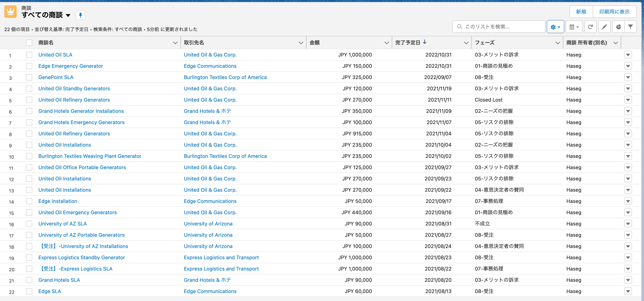644x301 pixels.
Task: Open row actions for Edge Installation
Action: point(628,201)
